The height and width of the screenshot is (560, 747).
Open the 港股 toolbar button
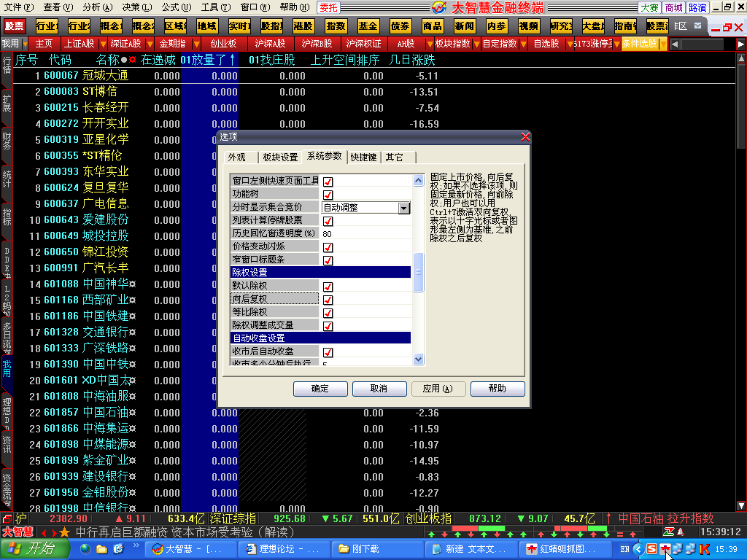(x=303, y=26)
